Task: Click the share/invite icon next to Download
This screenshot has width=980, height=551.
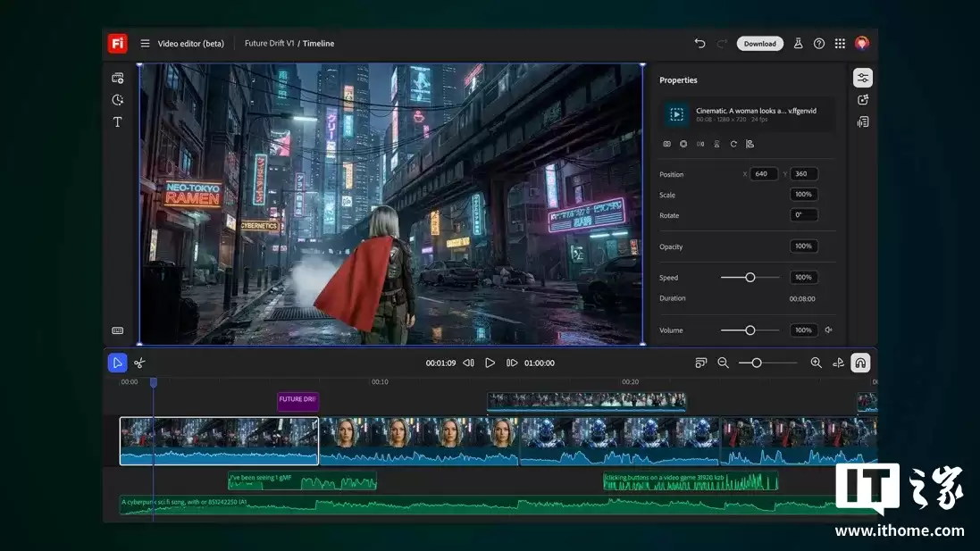Action: tap(798, 43)
